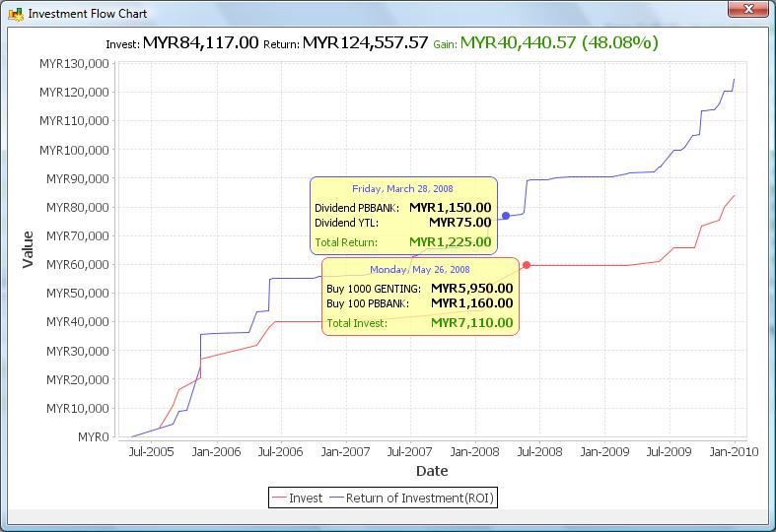Select the red Invest data point marker
Viewport: 776px width, 532px height.
(527, 265)
